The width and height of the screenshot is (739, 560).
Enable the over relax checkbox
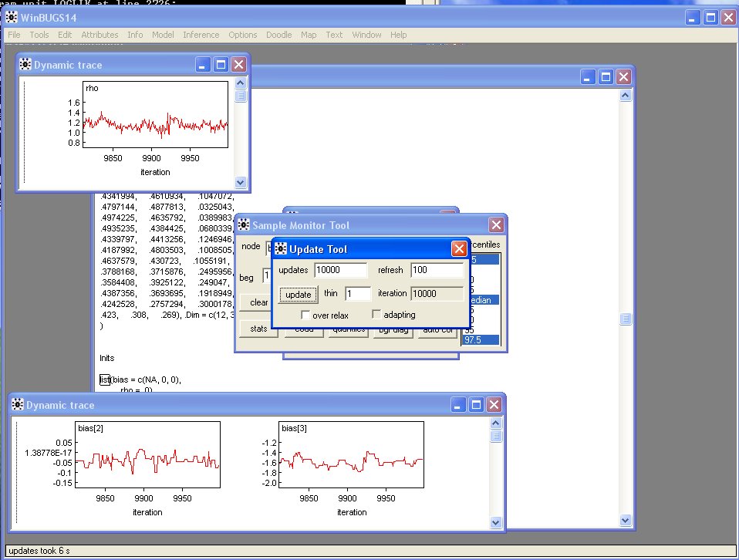point(305,315)
